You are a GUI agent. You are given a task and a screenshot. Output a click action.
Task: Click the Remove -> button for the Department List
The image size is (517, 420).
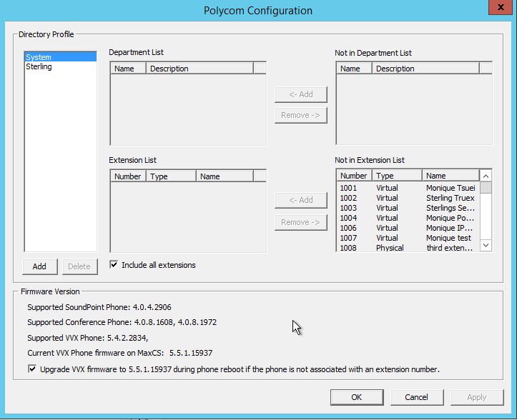coord(301,115)
